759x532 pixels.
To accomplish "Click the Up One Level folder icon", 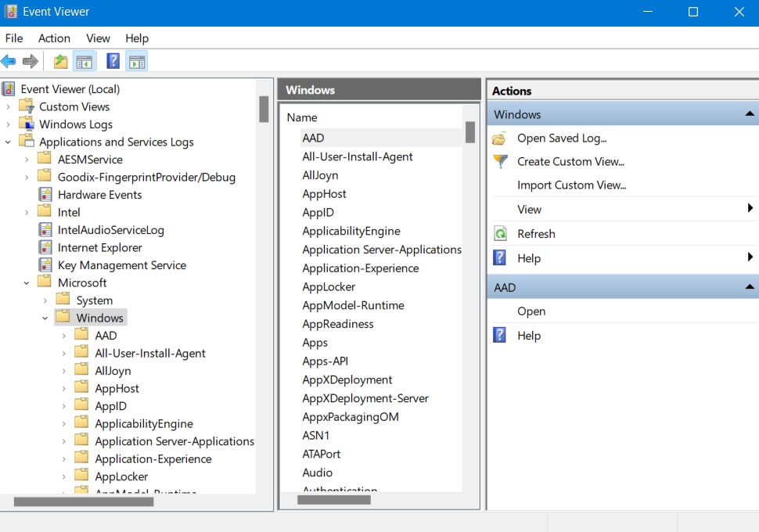I will click(60, 62).
